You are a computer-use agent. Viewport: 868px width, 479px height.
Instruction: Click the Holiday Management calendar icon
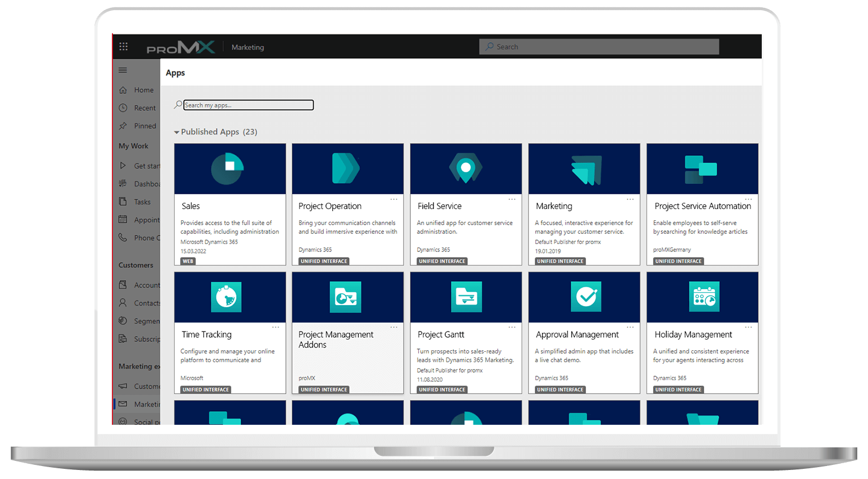pyautogui.click(x=704, y=297)
